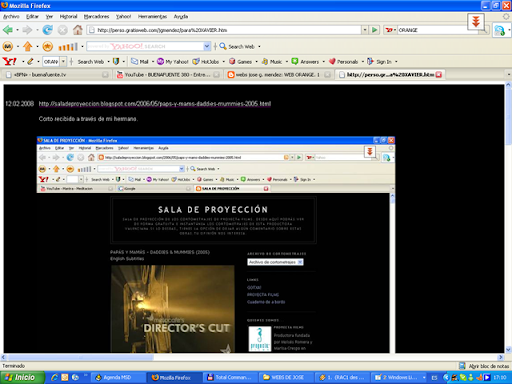Screen dimensions: 512x384
Task: Go back with the green Back arrow
Action: [8, 30]
